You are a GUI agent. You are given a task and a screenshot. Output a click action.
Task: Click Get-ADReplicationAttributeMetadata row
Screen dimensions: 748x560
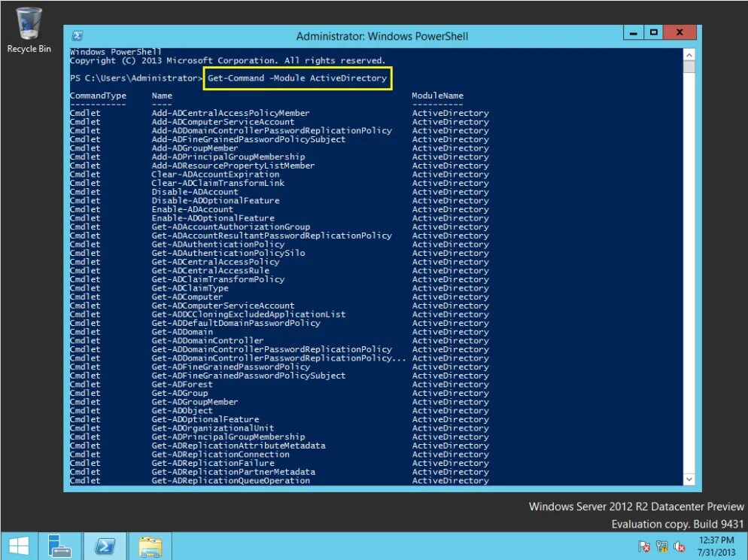279,445
